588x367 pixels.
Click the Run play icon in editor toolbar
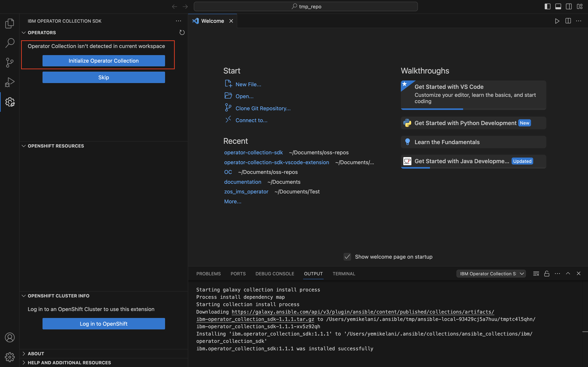click(x=557, y=21)
